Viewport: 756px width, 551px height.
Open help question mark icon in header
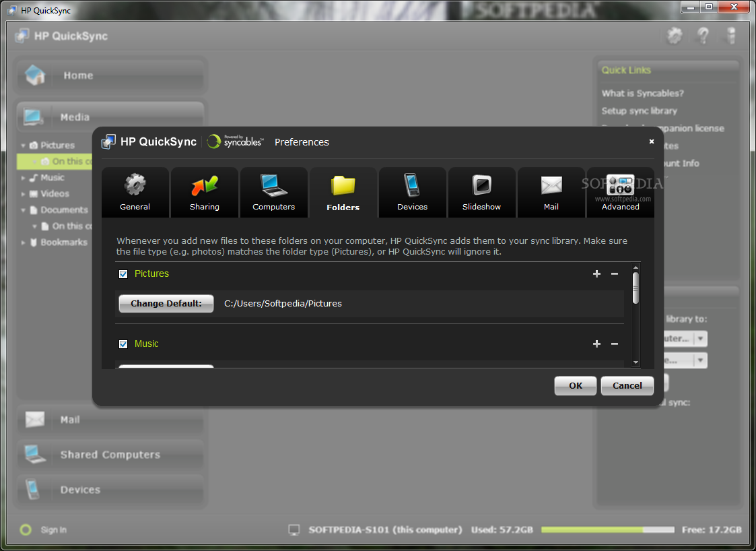(703, 36)
